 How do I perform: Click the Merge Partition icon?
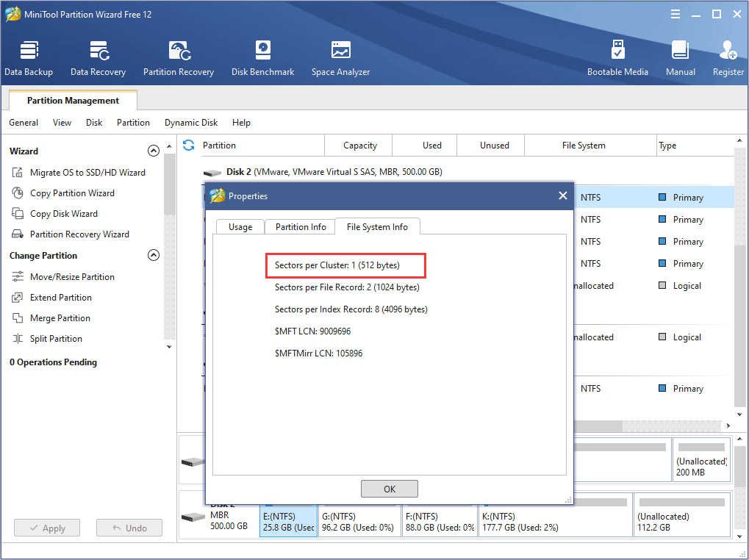click(x=18, y=318)
